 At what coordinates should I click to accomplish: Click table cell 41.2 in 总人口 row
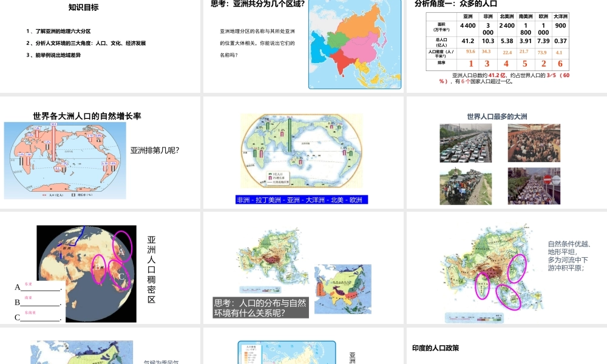pos(467,41)
